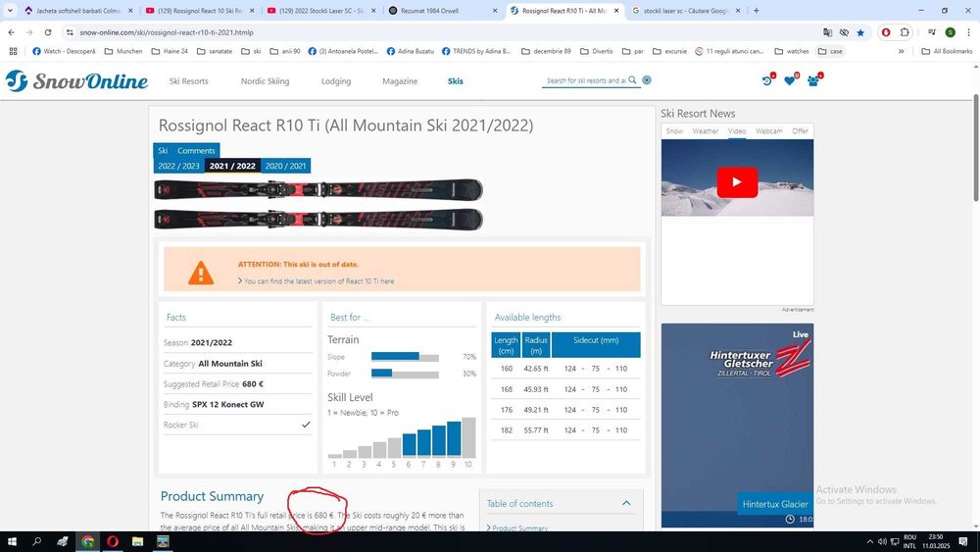Open Chrome three-dot menu

pyautogui.click(x=969, y=32)
